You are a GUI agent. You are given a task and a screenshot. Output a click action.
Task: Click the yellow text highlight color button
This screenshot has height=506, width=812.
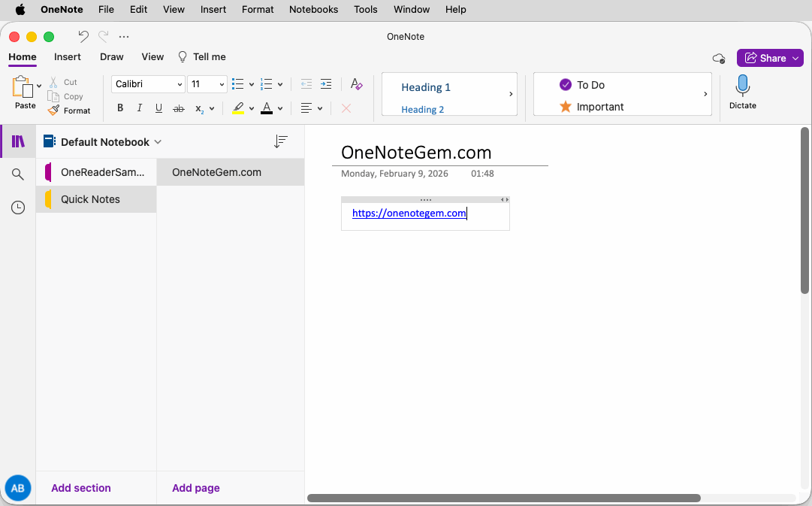[238, 108]
